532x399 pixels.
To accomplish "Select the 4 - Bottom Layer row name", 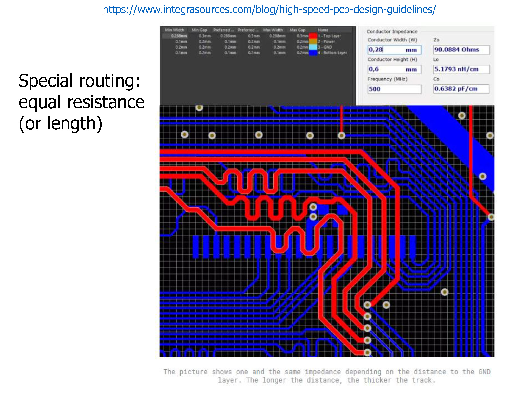I will [x=332, y=53].
